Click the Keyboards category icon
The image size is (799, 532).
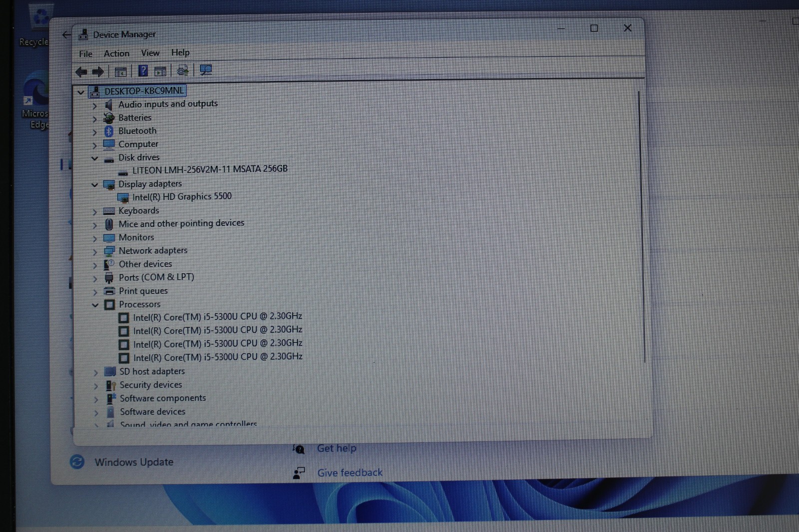click(x=109, y=212)
